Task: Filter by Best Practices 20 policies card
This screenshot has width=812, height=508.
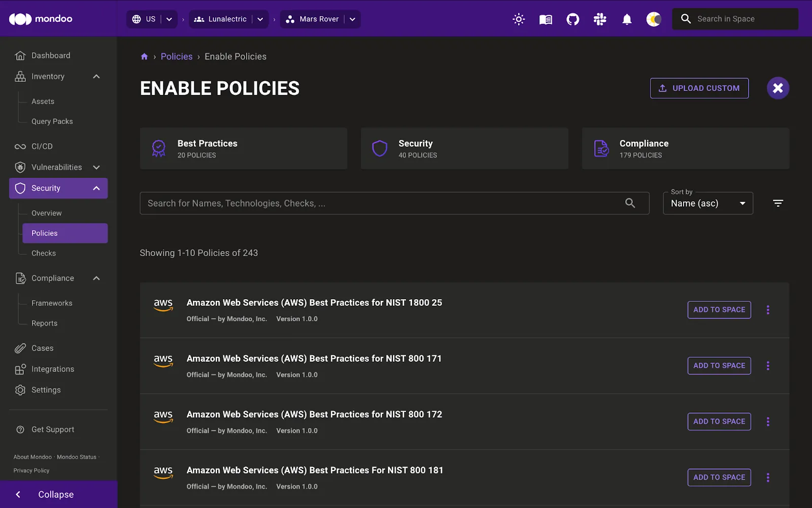Action: (244, 148)
